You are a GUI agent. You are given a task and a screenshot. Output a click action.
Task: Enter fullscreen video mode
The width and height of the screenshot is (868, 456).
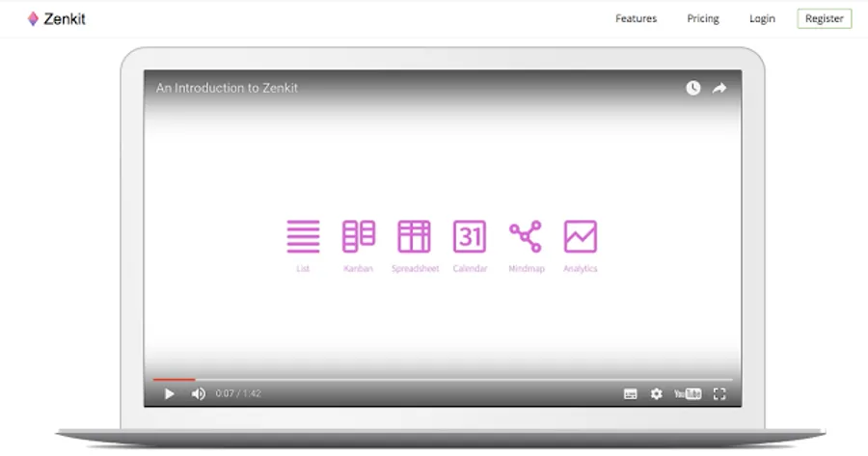click(719, 393)
